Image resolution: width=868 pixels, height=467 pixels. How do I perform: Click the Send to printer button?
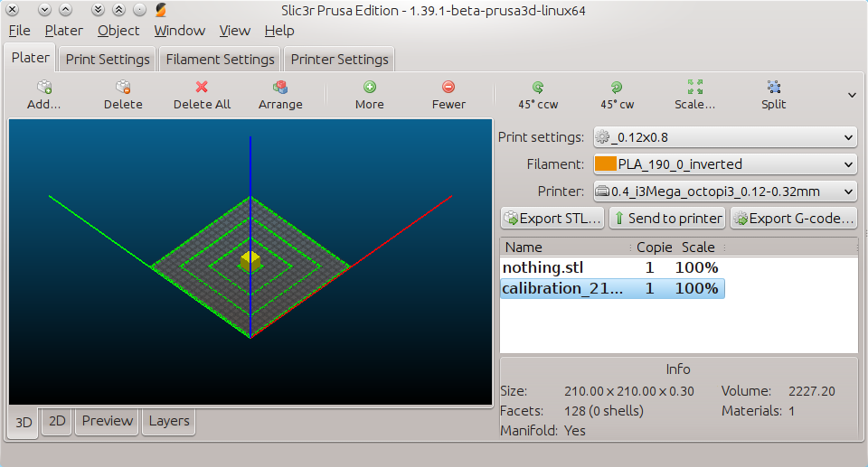(668, 218)
